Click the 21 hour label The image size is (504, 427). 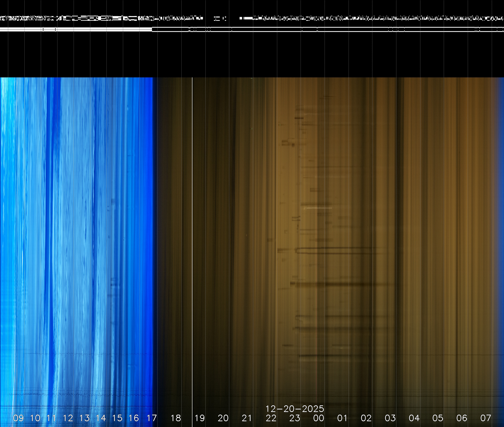247,418
